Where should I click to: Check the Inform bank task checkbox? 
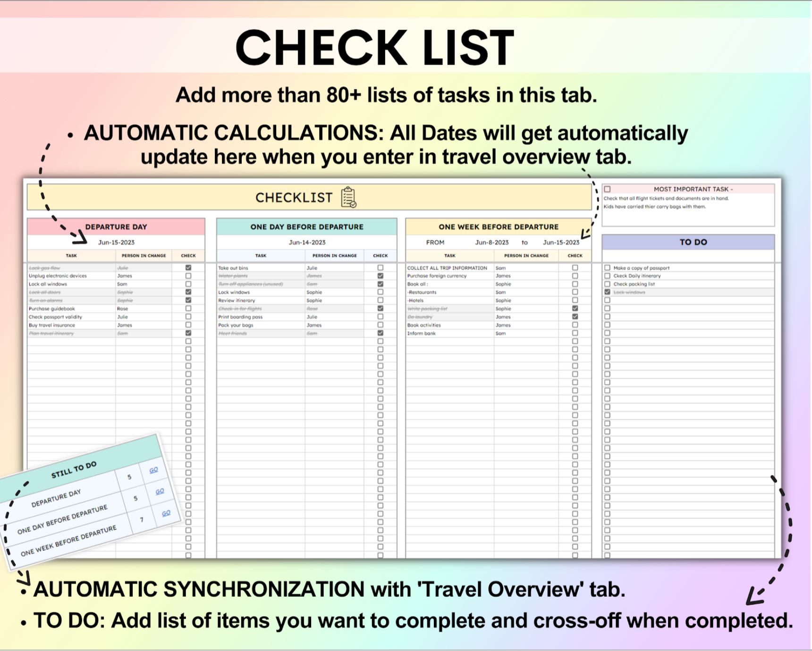point(575,333)
